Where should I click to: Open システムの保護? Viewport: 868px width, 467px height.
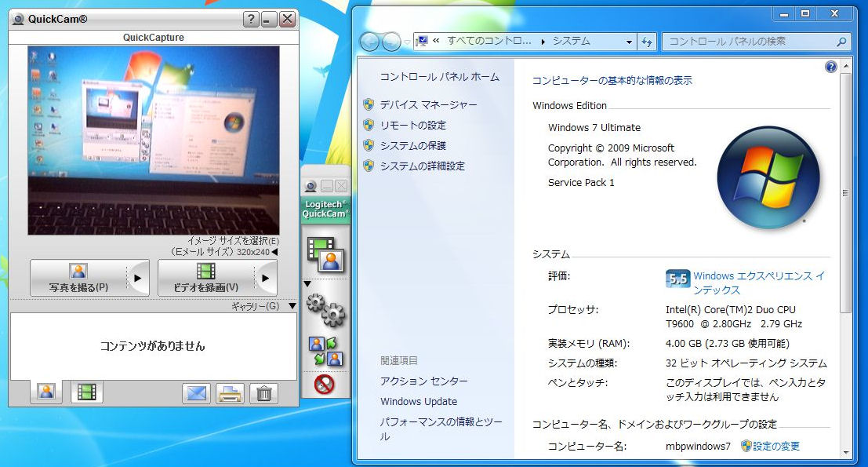tap(413, 146)
